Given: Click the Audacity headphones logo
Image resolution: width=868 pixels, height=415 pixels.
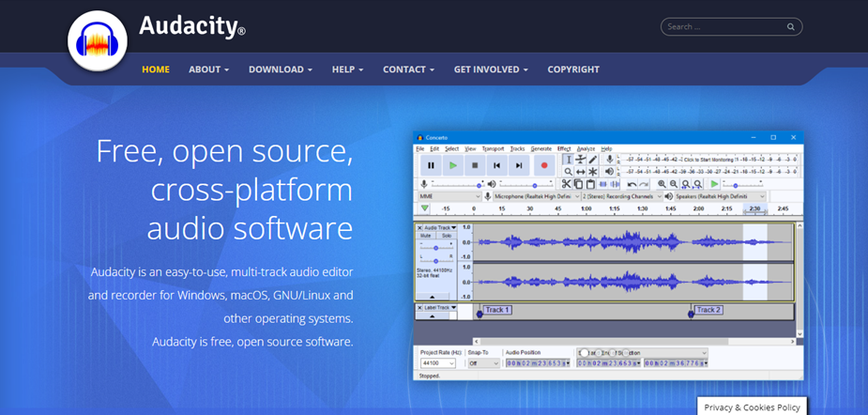Looking at the screenshot, I should tap(97, 42).
